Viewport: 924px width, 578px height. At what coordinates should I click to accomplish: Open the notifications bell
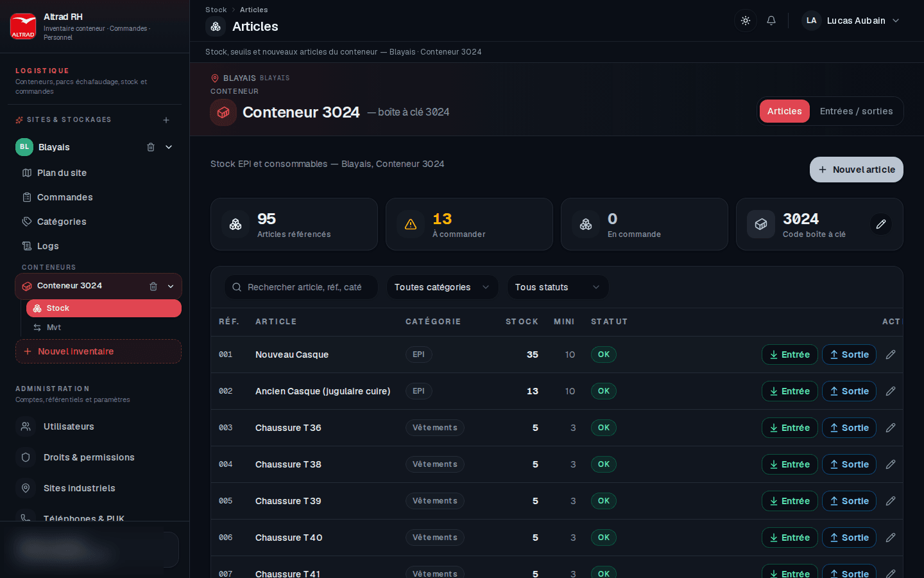[x=771, y=21]
